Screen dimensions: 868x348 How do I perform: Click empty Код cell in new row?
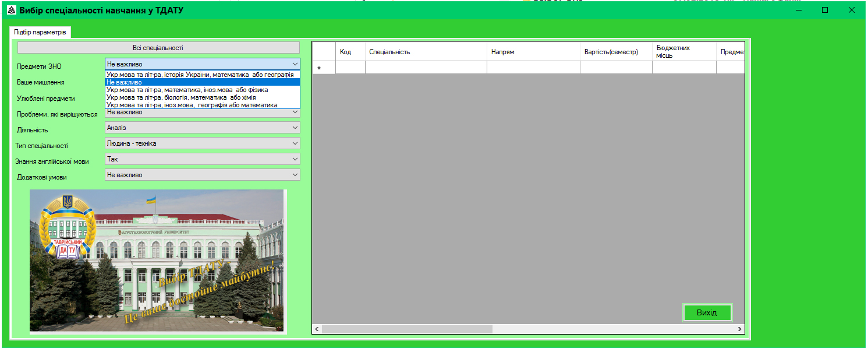(350, 68)
